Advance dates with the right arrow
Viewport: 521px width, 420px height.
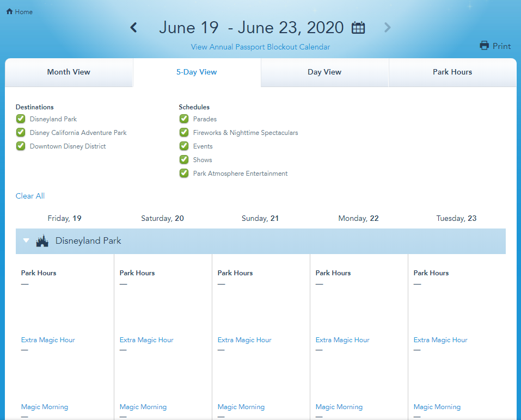click(x=387, y=28)
